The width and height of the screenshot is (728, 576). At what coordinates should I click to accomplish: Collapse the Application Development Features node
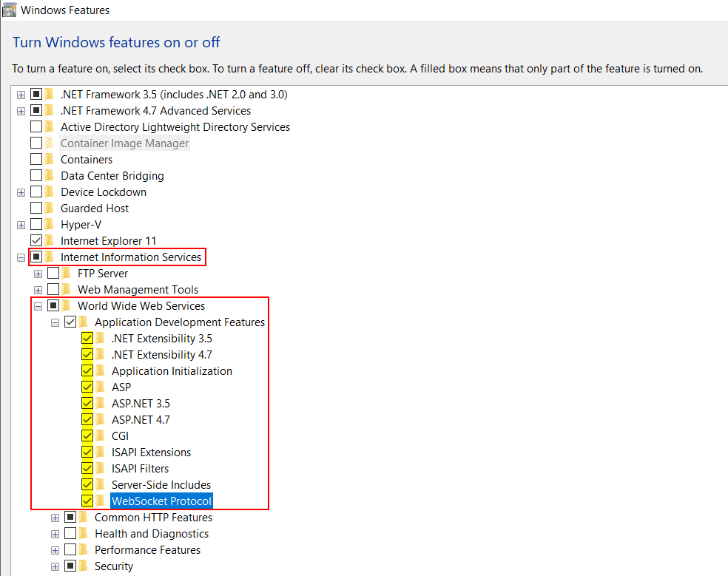(55, 322)
